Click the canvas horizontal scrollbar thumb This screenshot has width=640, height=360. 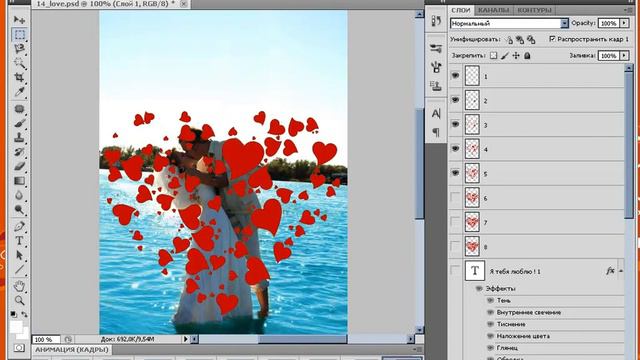click(302, 339)
